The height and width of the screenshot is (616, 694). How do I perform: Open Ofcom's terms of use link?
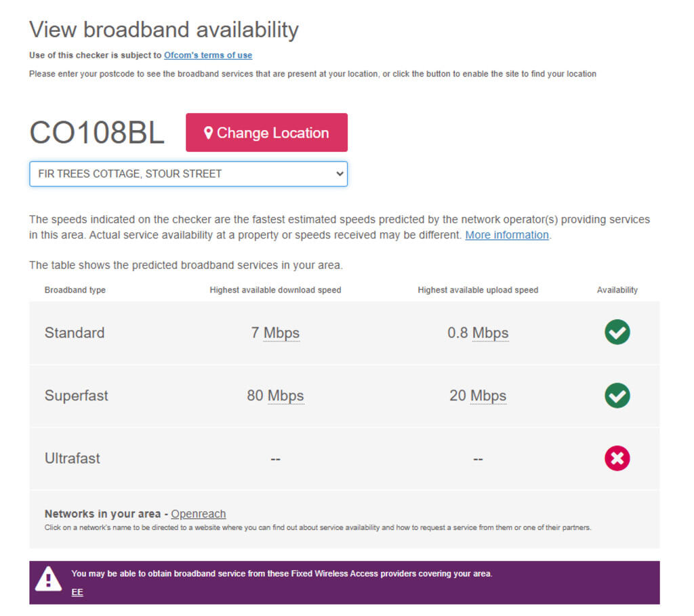[208, 56]
